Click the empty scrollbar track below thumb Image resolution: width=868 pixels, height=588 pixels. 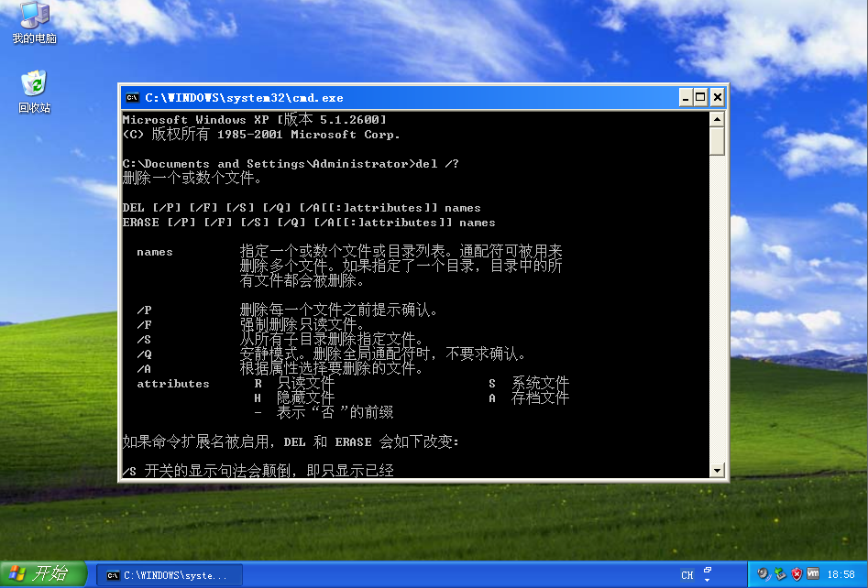point(717,321)
